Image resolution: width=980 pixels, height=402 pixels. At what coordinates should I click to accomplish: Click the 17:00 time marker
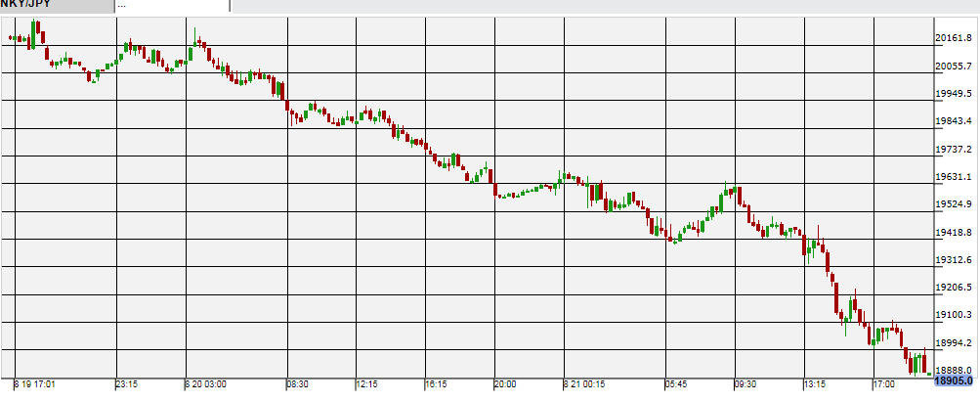[885, 383]
